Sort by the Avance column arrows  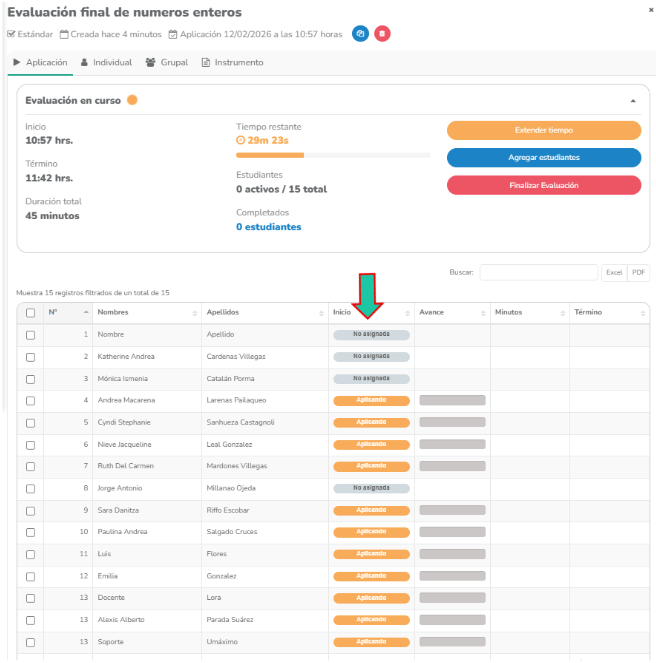(483, 313)
